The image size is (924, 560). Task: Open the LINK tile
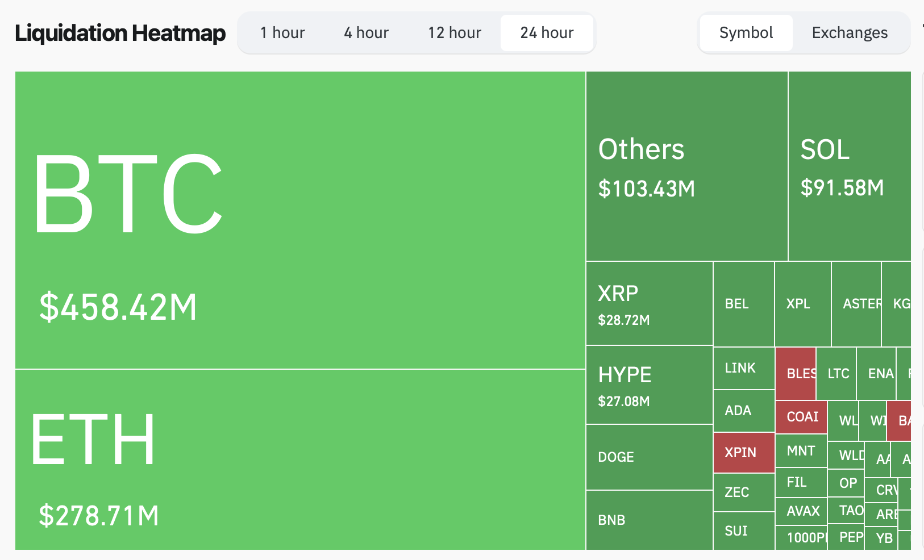tap(743, 368)
